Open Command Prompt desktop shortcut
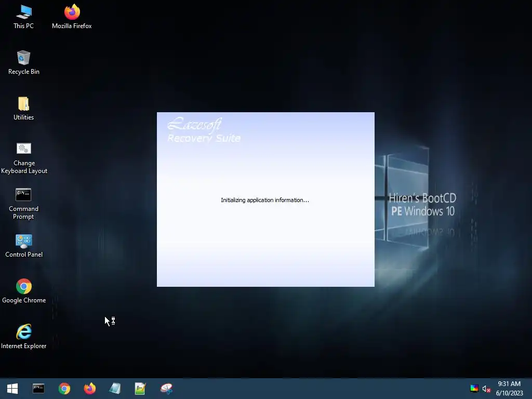The width and height of the screenshot is (532, 399). tap(23, 204)
